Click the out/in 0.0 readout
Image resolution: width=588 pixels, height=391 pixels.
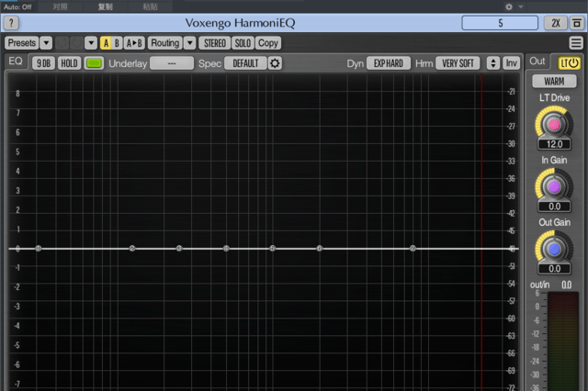(x=567, y=285)
